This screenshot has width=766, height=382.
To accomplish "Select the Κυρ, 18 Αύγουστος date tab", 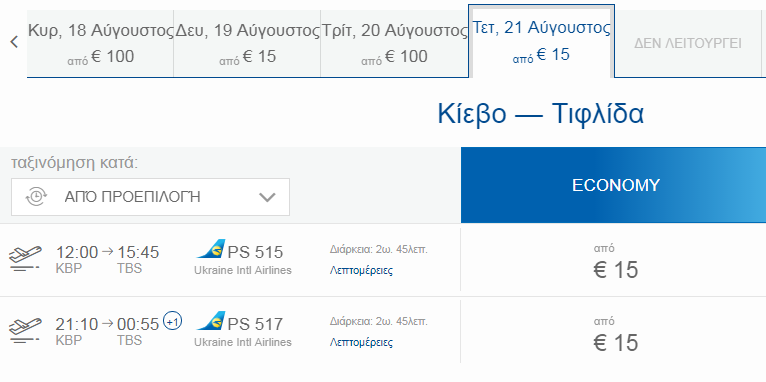I will [100, 43].
